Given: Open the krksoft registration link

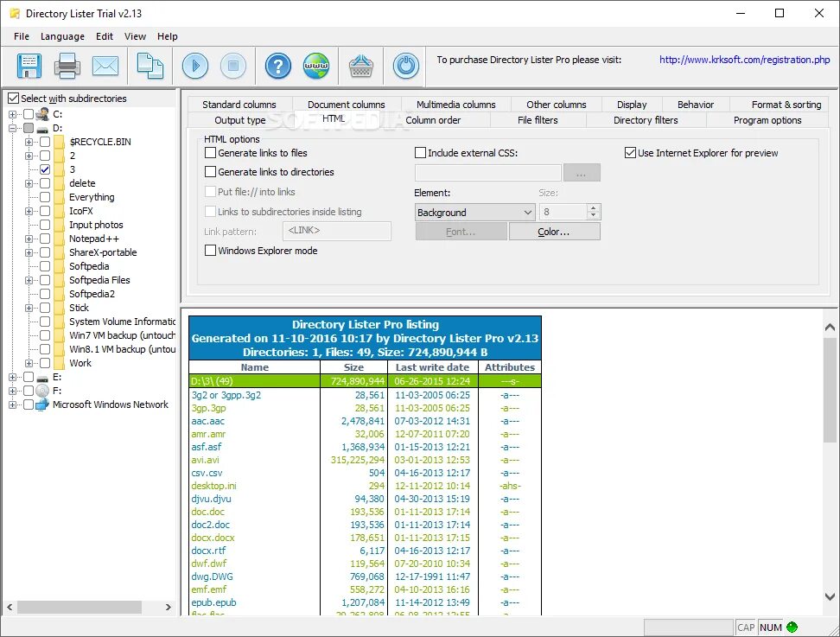Looking at the screenshot, I should [744, 60].
